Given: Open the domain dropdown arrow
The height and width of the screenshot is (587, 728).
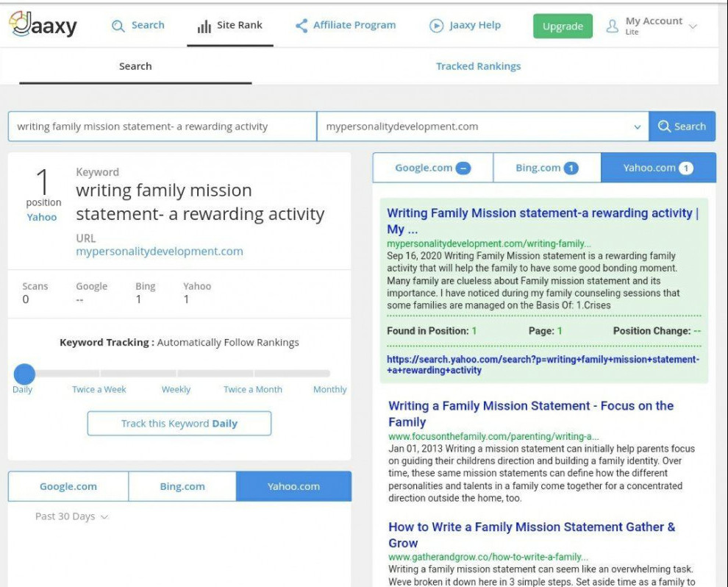Looking at the screenshot, I should pos(638,127).
